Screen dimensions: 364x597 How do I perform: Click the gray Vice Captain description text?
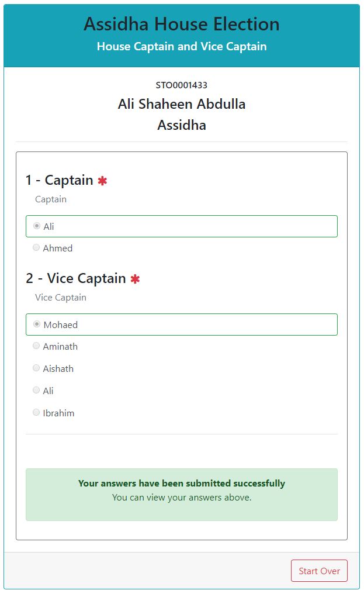[x=61, y=298]
